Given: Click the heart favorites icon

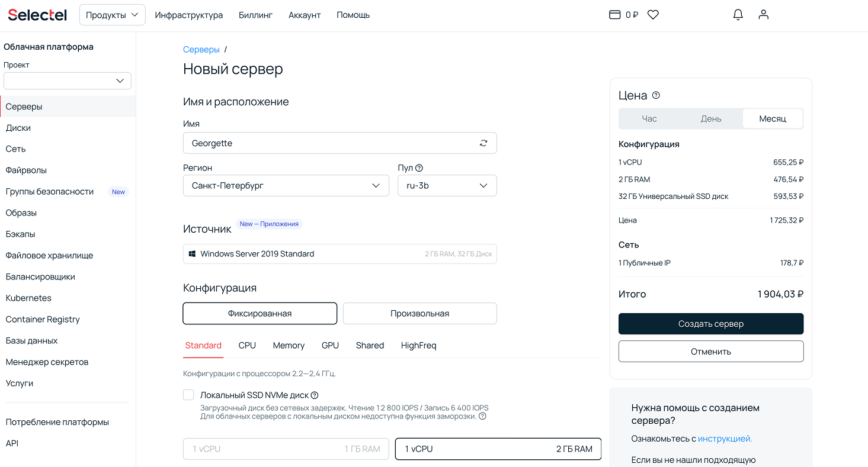Looking at the screenshot, I should pyautogui.click(x=653, y=15).
